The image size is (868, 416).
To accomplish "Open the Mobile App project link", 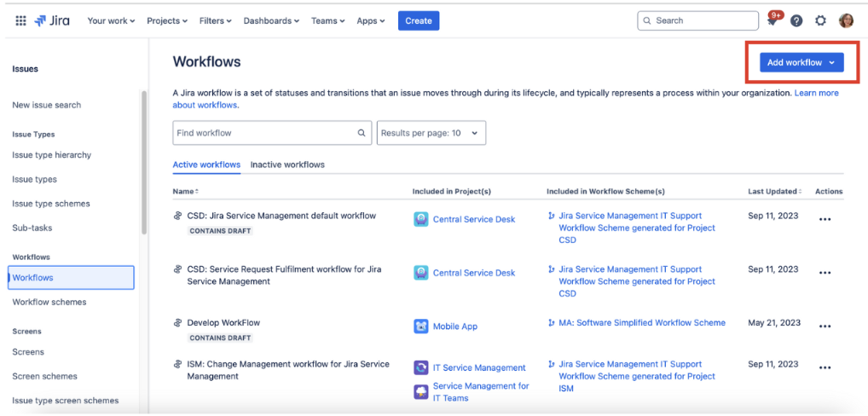I will coord(455,326).
